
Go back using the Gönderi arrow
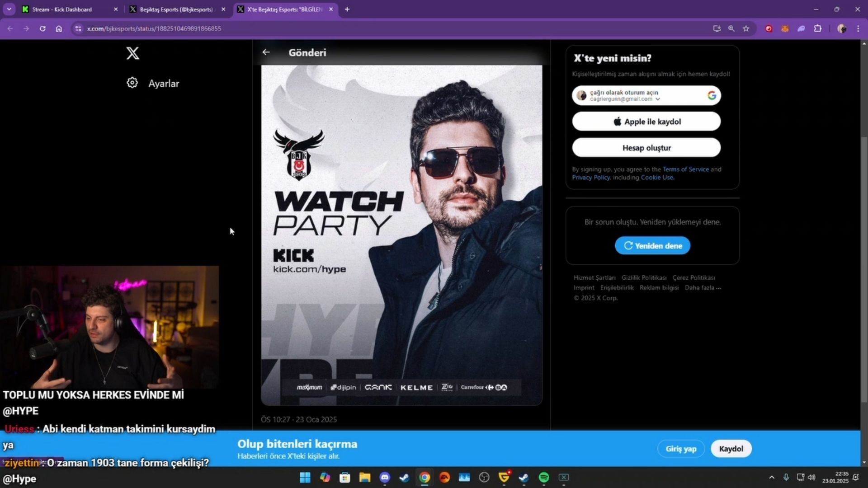click(x=266, y=52)
